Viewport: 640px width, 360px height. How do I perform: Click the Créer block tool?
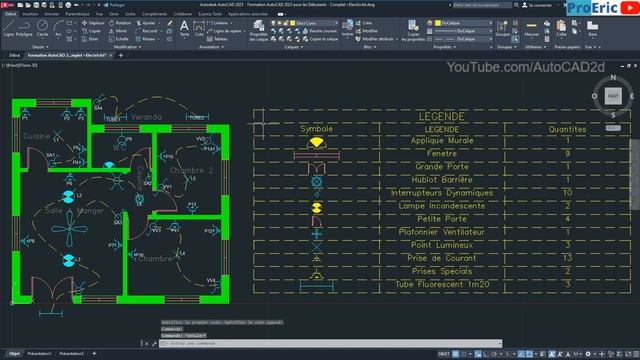pyautogui.click(x=364, y=23)
